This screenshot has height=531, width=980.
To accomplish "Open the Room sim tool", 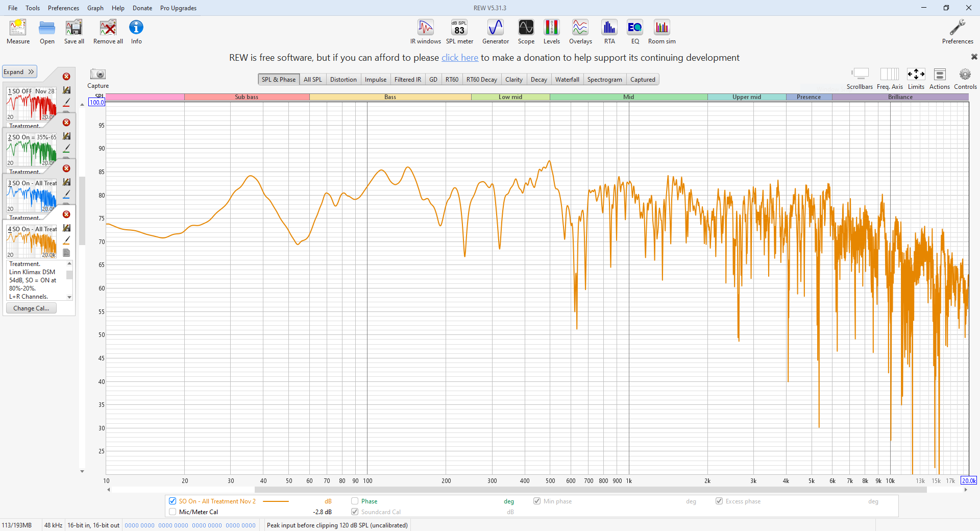I will click(x=661, y=32).
